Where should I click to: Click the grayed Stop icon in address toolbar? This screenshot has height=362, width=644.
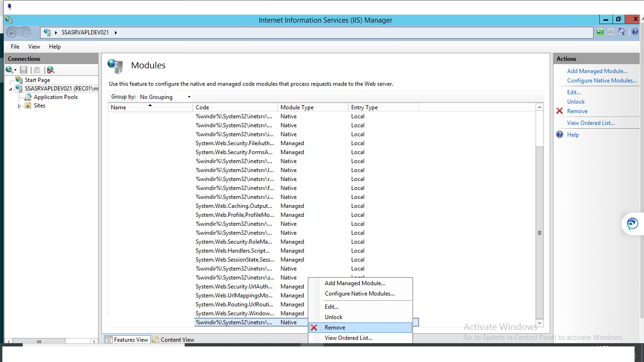coord(611,32)
